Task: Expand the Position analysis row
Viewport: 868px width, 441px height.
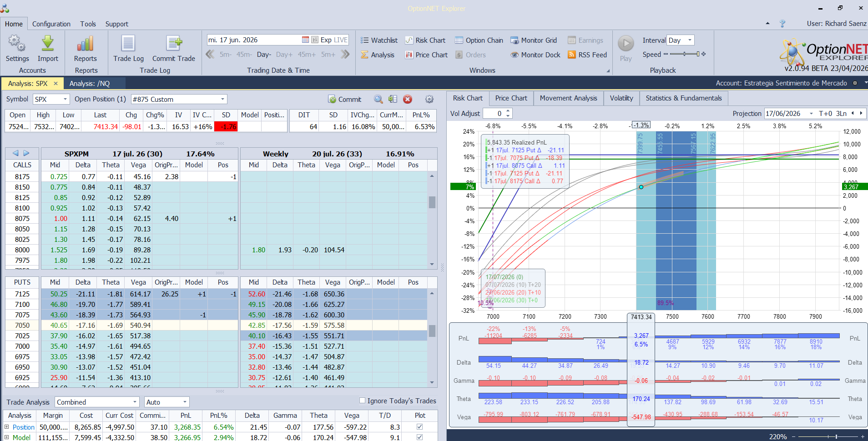Action: point(7,427)
